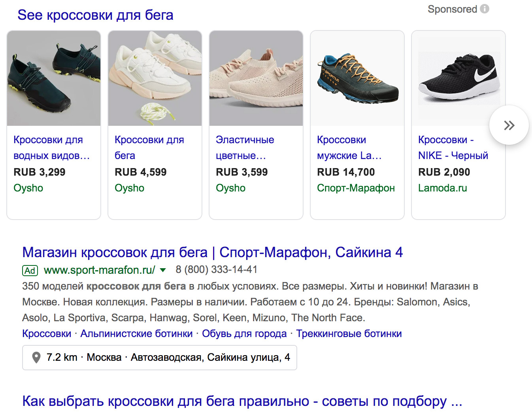Screen dimensions: 532x413
Task: Open 'Магазин кроссовок для бега' ad title
Action: (x=212, y=252)
